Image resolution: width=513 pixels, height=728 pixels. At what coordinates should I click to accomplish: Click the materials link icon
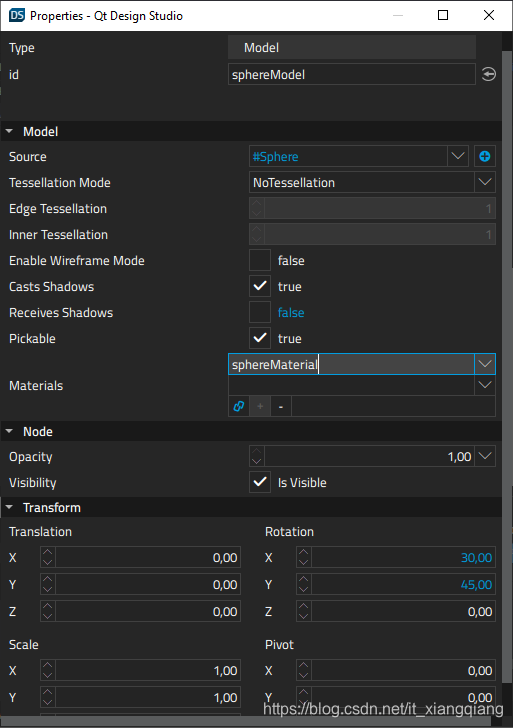(x=239, y=406)
